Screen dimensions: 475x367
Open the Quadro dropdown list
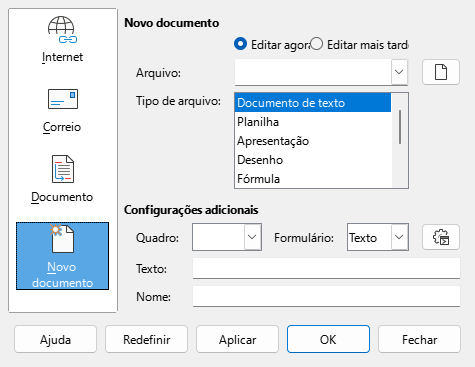pos(252,237)
